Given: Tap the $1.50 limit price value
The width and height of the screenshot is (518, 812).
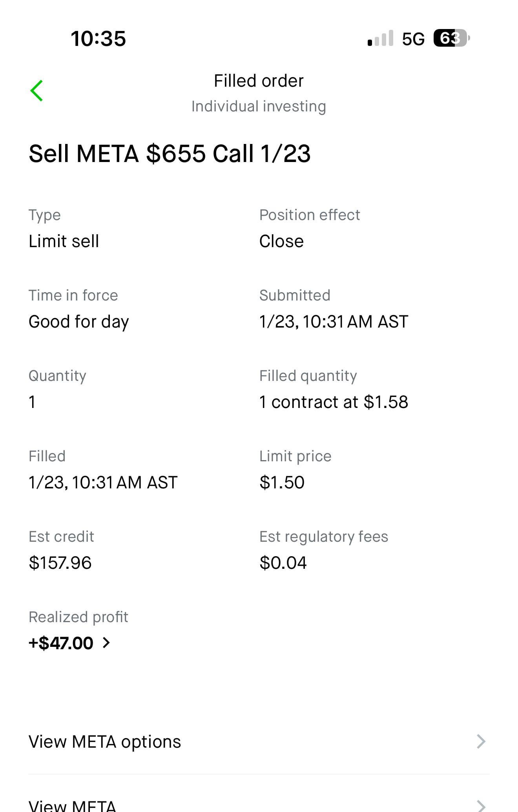Looking at the screenshot, I should point(282,482).
